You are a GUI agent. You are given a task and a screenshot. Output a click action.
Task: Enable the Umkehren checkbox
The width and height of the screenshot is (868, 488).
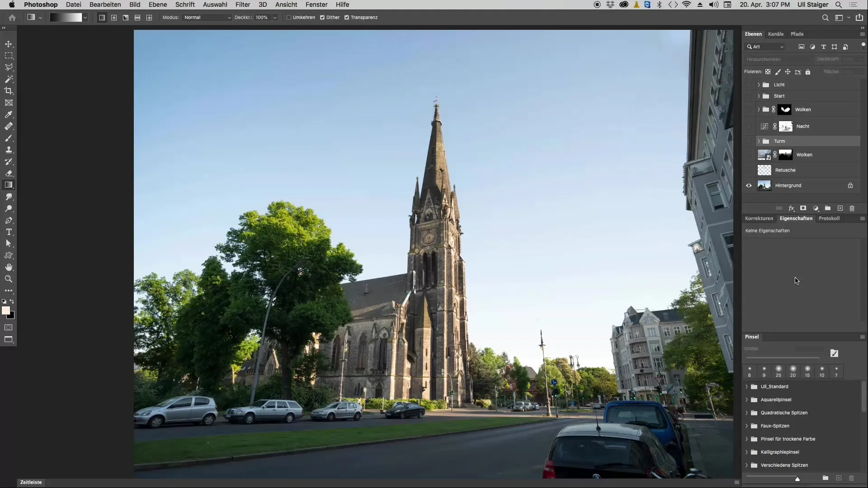(289, 18)
